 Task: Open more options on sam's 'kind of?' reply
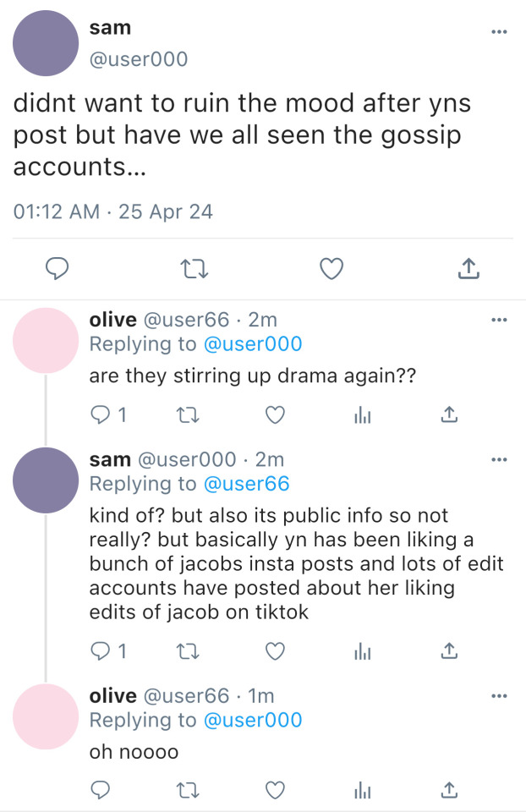click(x=499, y=459)
